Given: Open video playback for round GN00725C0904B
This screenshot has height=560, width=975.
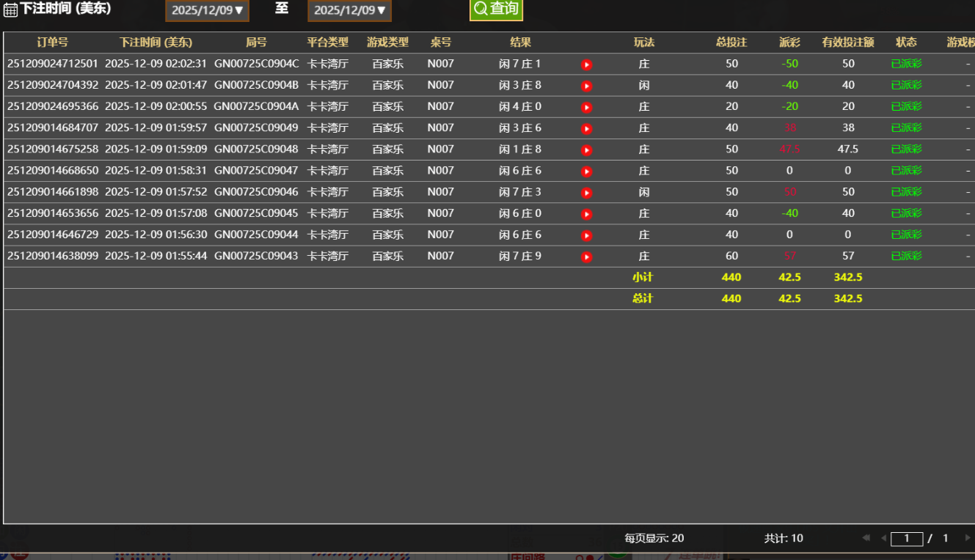Looking at the screenshot, I should [x=586, y=85].
